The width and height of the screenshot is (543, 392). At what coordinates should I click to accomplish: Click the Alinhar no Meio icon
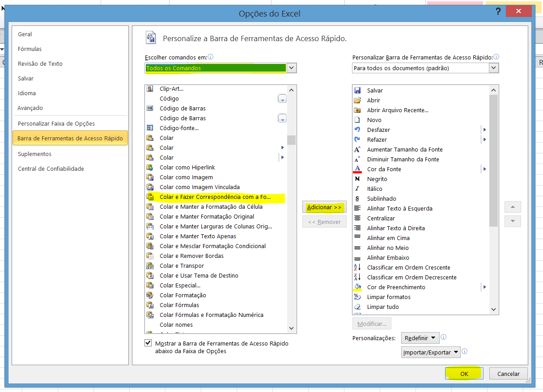point(357,248)
